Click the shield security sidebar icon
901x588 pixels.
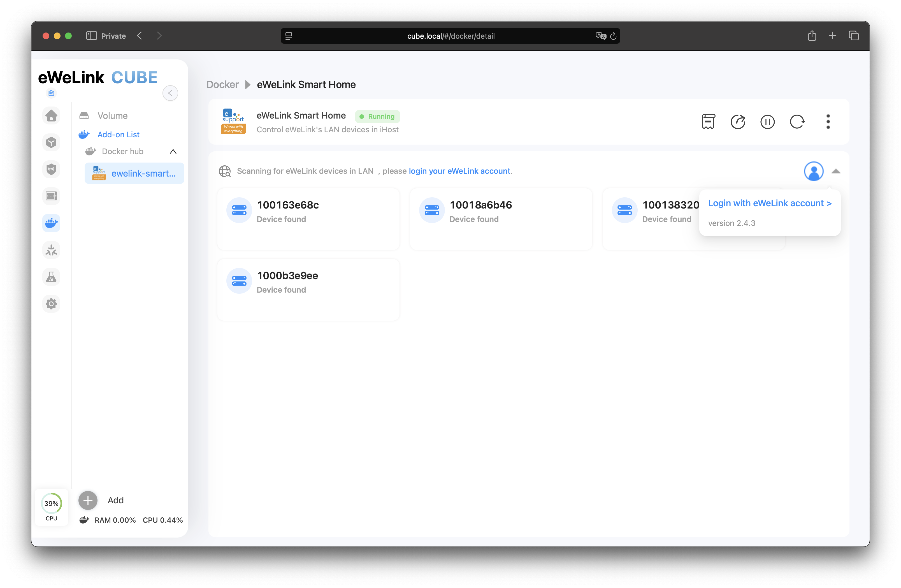(x=52, y=169)
